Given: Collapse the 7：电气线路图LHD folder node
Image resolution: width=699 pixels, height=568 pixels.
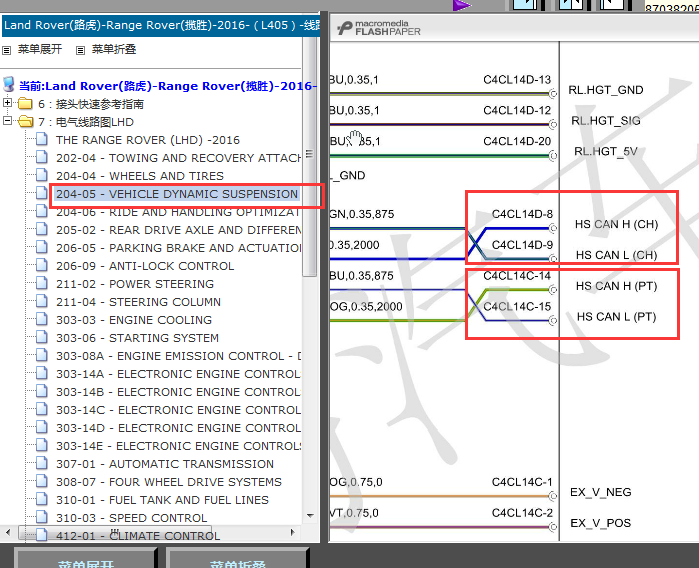Looking at the screenshot, I should pyautogui.click(x=7, y=121).
